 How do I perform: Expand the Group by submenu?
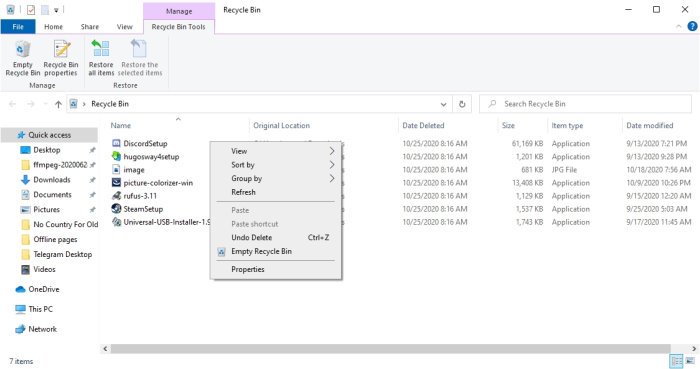[332, 178]
